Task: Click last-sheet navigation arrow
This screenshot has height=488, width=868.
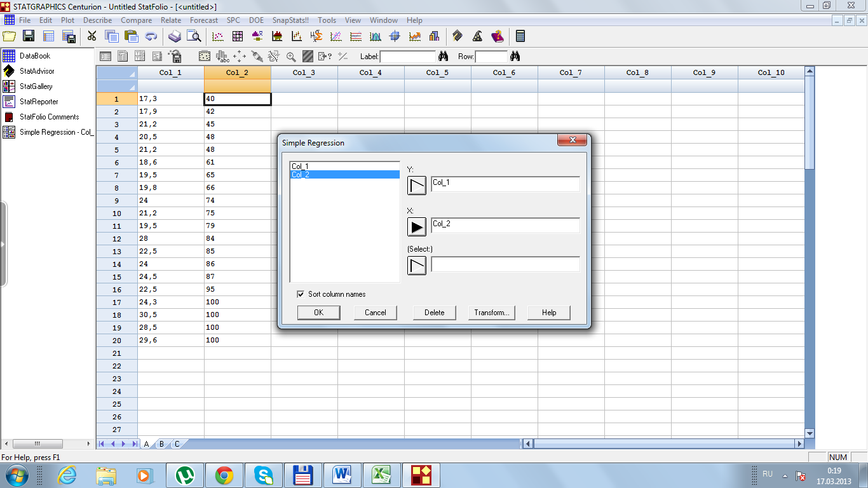Action: tap(135, 444)
